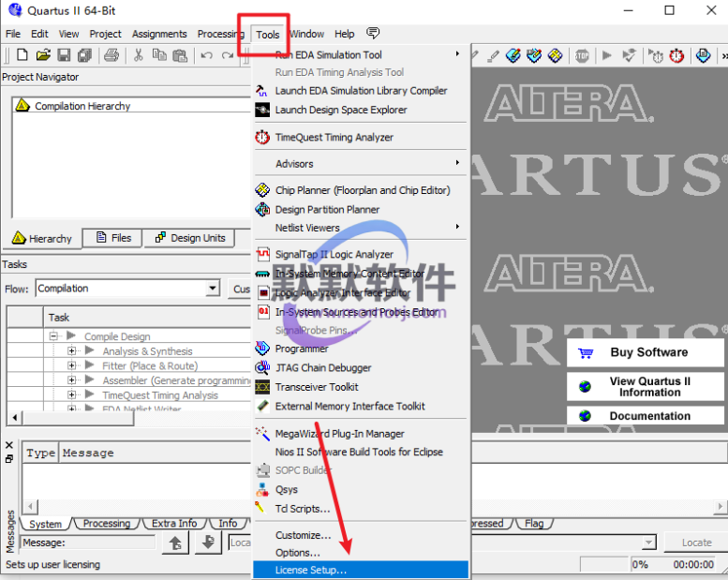Choose License Setup... in Tools menu
This screenshot has height=580, width=728.
pyautogui.click(x=361, y=570)
